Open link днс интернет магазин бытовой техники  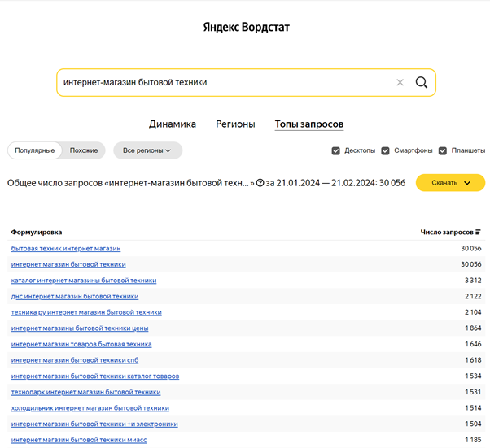pos(75,296)
